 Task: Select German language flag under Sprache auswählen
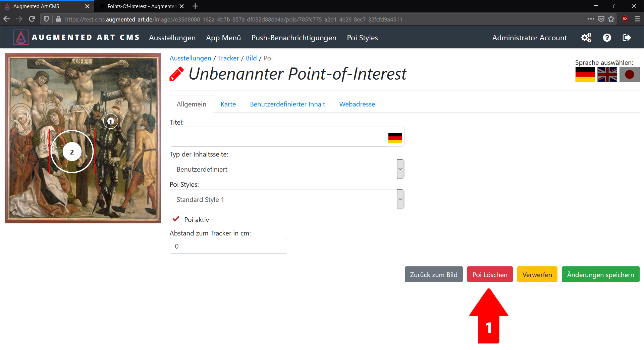[x=585, y=74]
